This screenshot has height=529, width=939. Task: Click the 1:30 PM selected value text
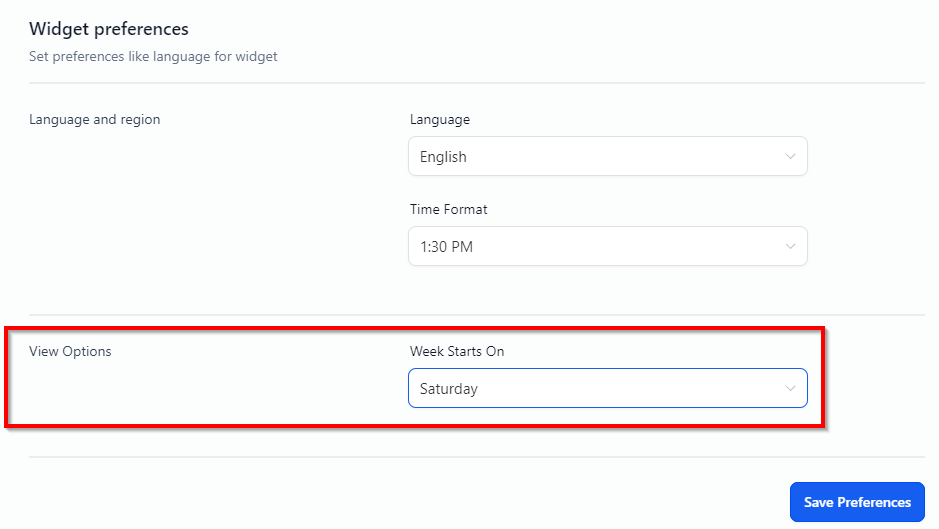(x=446, y=246)
